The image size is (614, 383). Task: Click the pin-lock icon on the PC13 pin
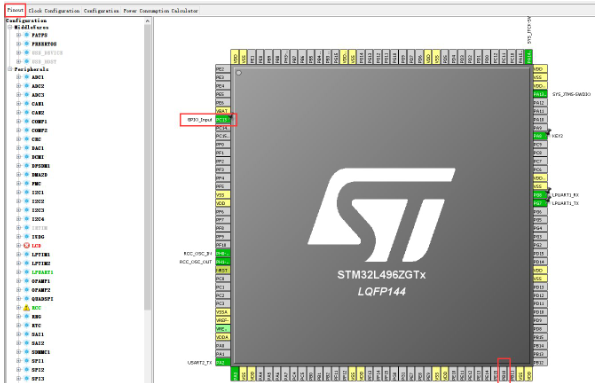[231, 116]
